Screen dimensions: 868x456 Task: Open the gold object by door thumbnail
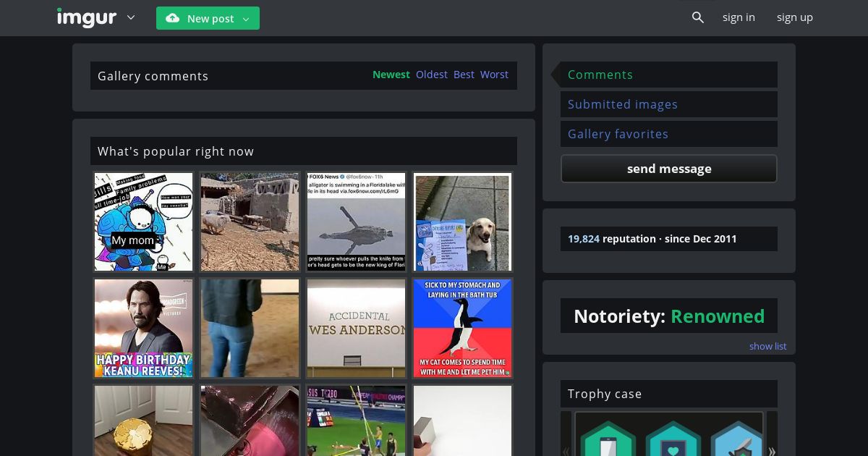pyautogui.click(x=143, y=420)
